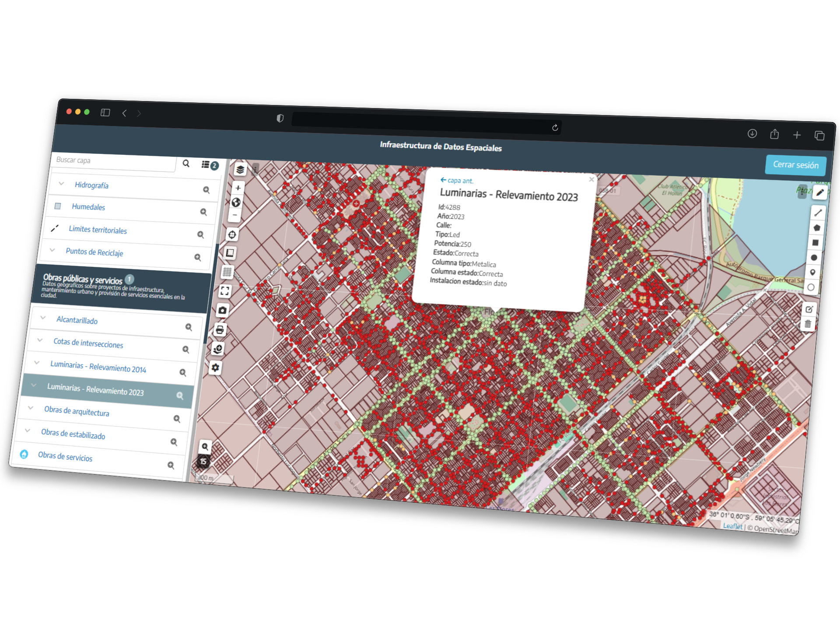Screen dimensions: 840x630
Task: Click the Cerrar sesión button
Action: [795, 165]
